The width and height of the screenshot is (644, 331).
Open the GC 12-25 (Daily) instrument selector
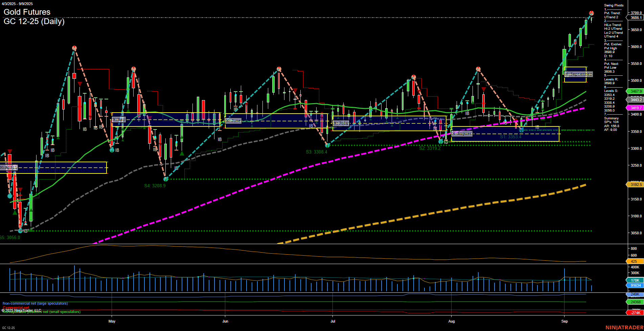34,22
